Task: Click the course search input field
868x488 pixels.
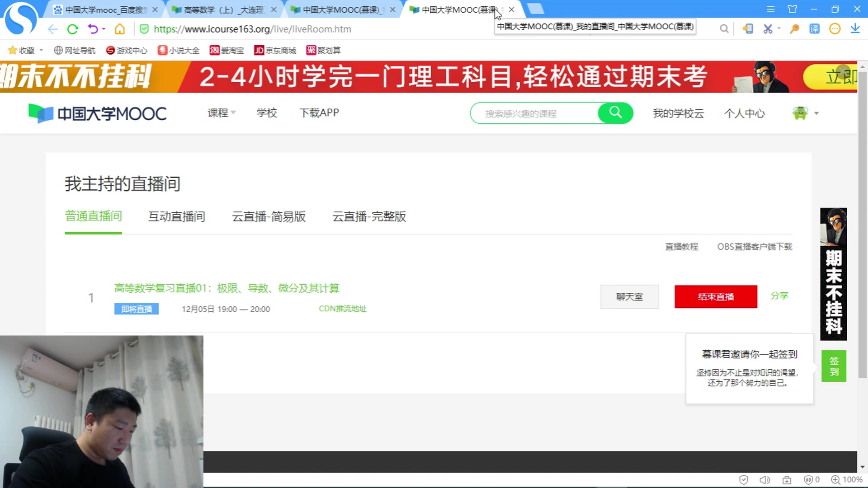Action: [x=533, y=113]
